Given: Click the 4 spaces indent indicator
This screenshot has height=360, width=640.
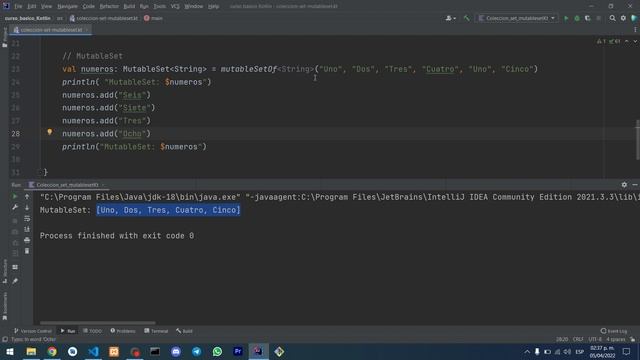Looking at the screenshot, I should coord(616,339).
